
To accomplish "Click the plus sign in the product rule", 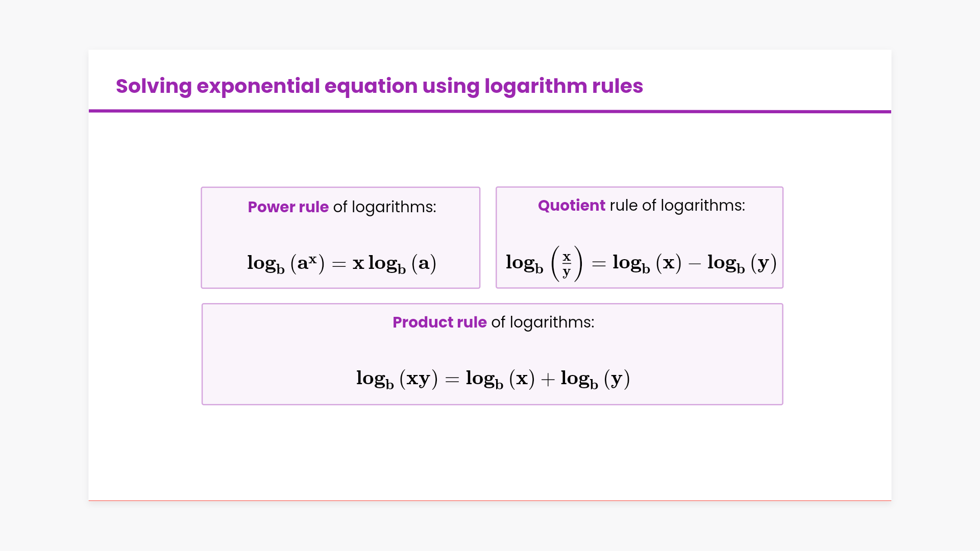I will pos(548,380).
